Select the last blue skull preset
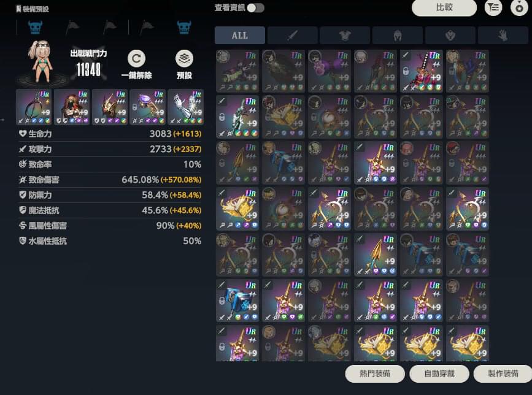532x395 pixels. (x=184, y=27)
